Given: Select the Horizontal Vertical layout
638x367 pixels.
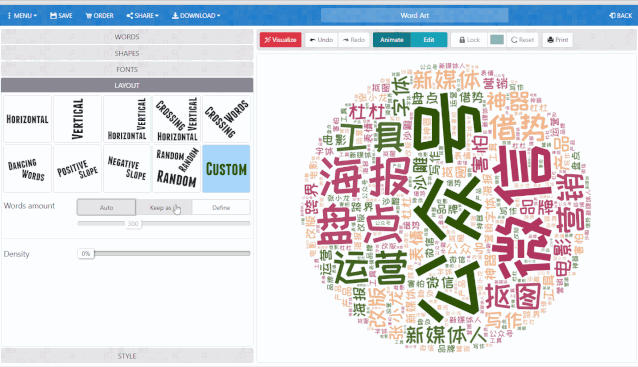Looking at the screenshot, I should point(127,119).
